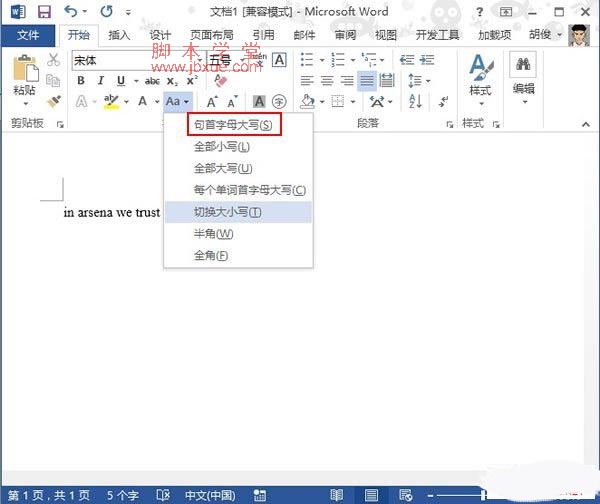Align text left

pyautogui.click(x=307, y=81)
